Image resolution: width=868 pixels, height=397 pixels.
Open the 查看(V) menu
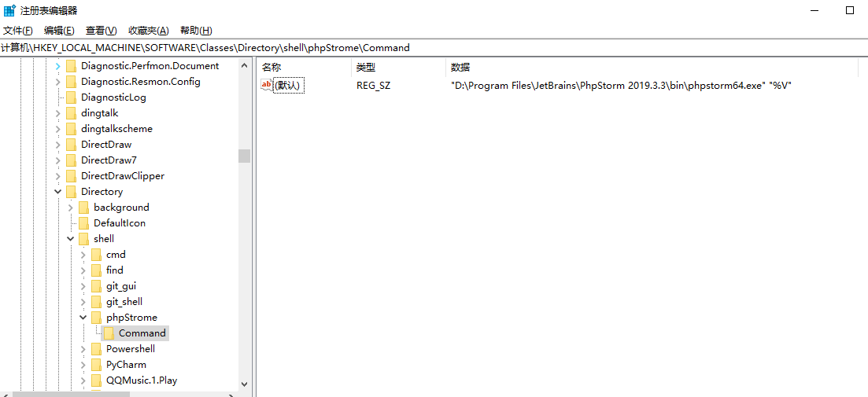tap(102, 31)
